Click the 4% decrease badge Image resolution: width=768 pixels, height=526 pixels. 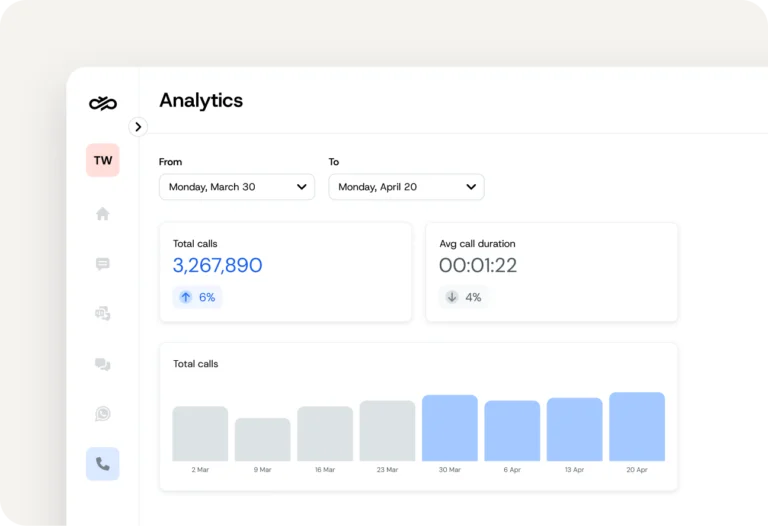coord(463,297)
